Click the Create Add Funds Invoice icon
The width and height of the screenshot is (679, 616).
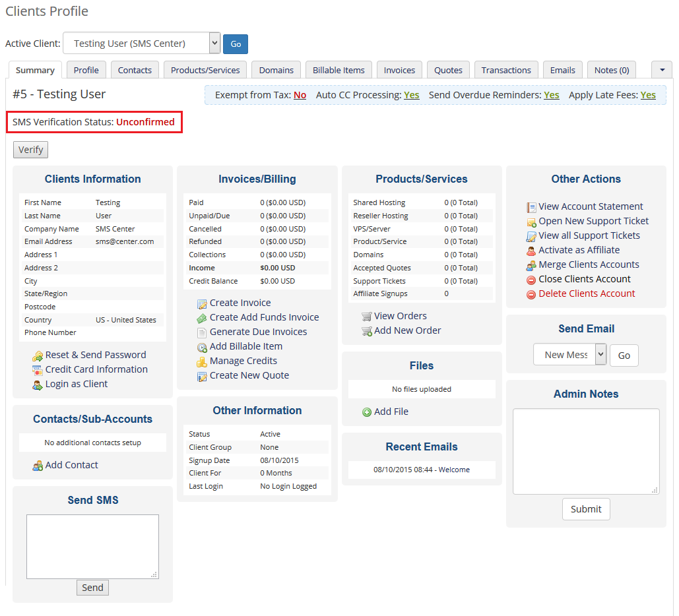tap(202, 319)
